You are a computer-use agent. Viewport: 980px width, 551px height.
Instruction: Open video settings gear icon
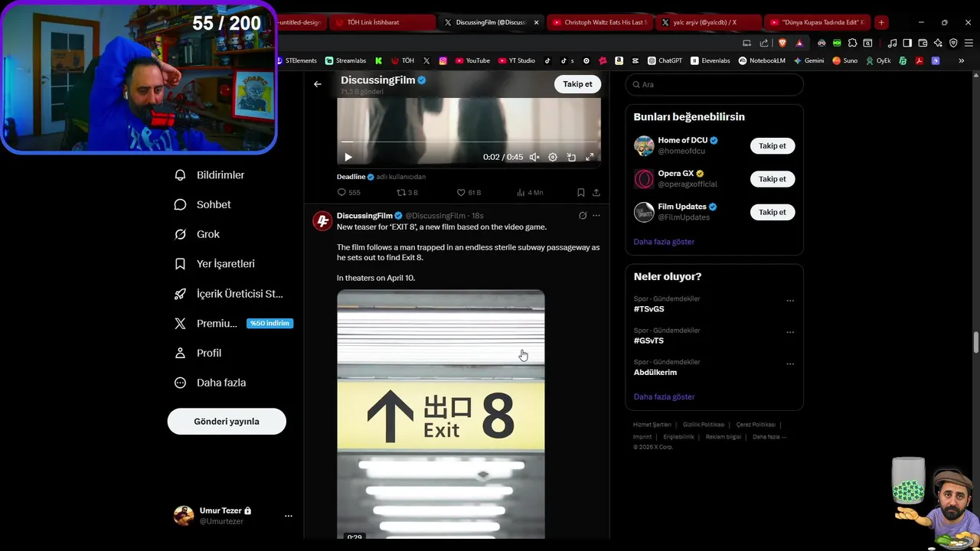coord(553,157)
